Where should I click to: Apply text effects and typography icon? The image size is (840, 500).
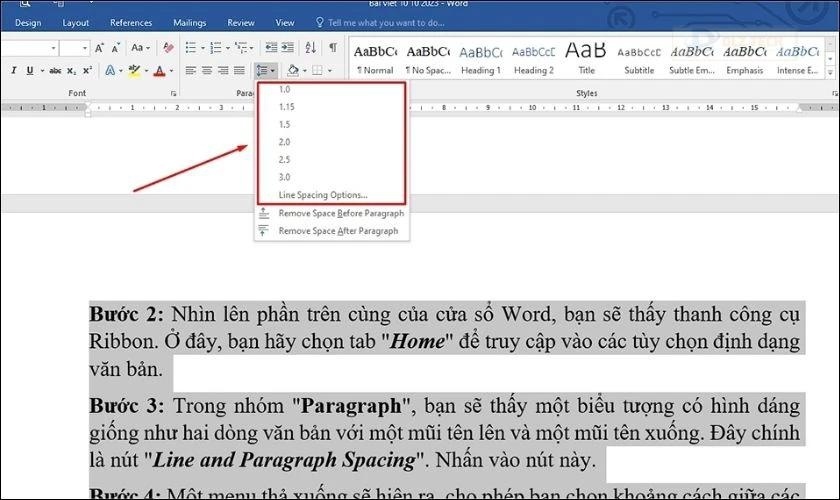[x=110, y=70]
